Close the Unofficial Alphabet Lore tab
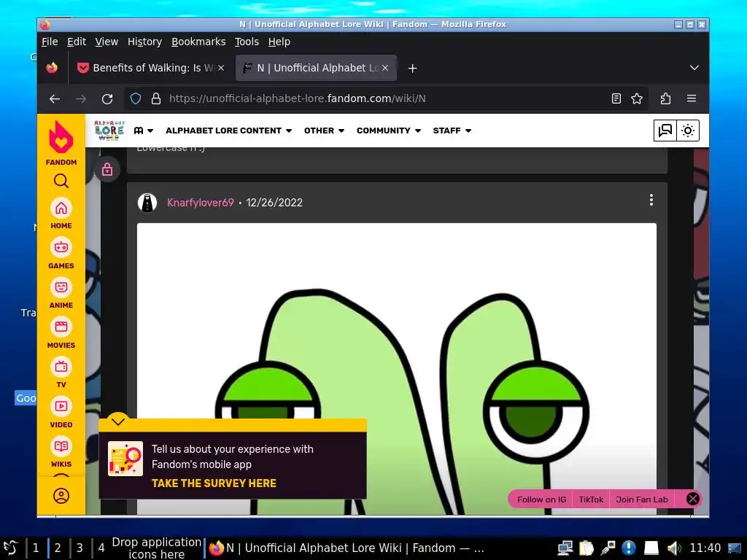747x560 pixels. tap(385, 68)
